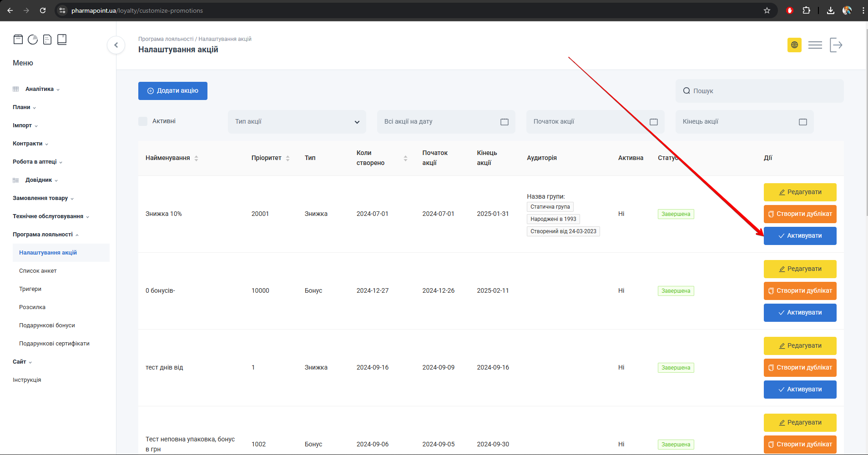Open the Тип акції dropdown
This screenshot has width=868, height=455.
point(297,122)
